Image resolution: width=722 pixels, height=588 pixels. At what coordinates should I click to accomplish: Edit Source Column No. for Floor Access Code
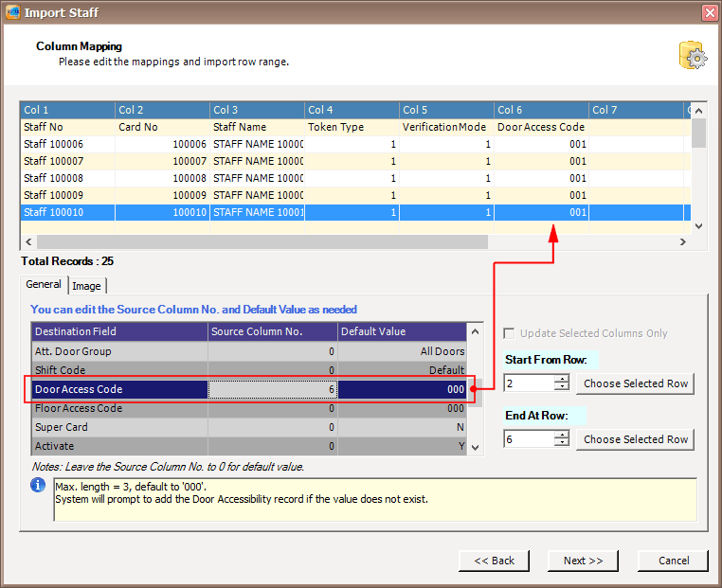273,408
